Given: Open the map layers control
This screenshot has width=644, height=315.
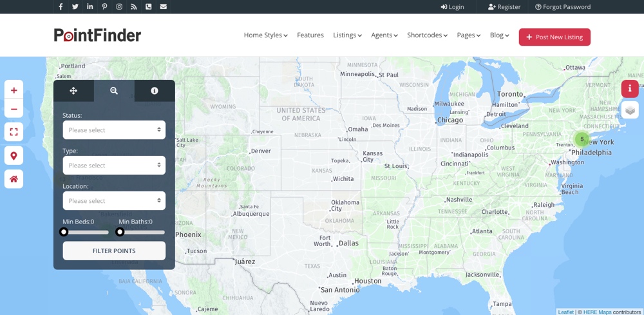Looking at the screenshot, I should 630,110.
